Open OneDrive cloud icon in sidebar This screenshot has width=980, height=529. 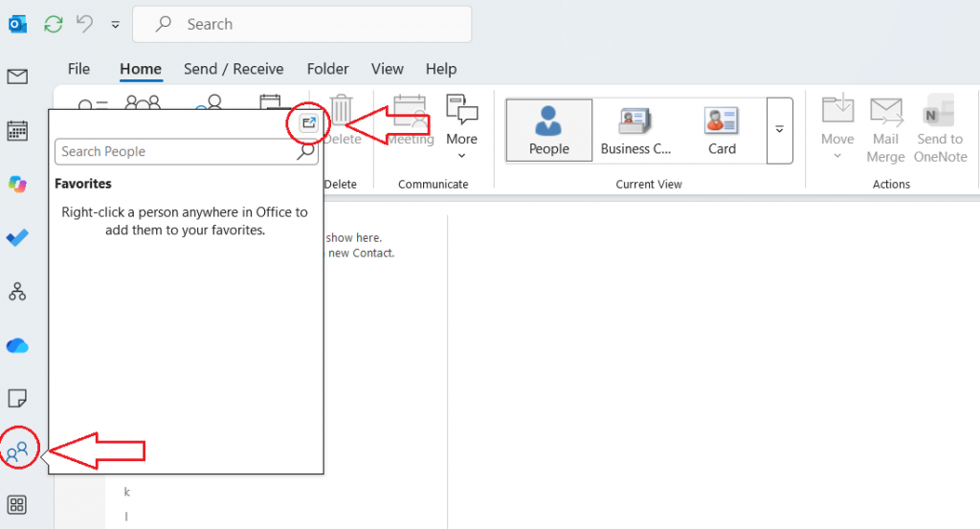[x=17, y=345]
